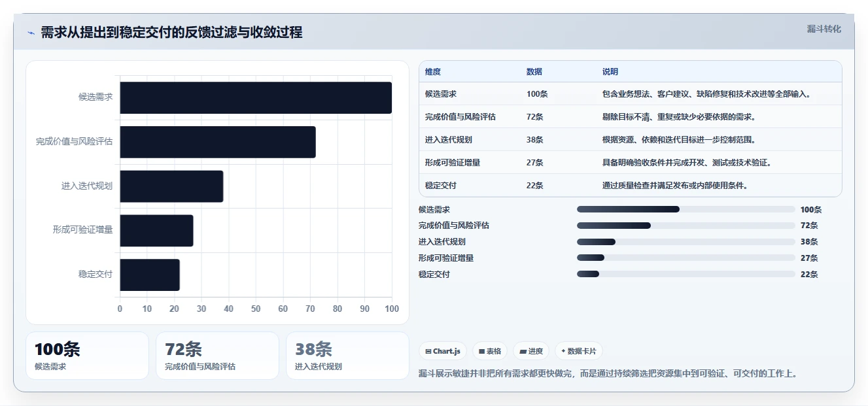This screenshot has height=406, width=868.
Task: Click the 形成可验证增量 bar in the chart
Action: pyautogui.click(x=156, y=231)
